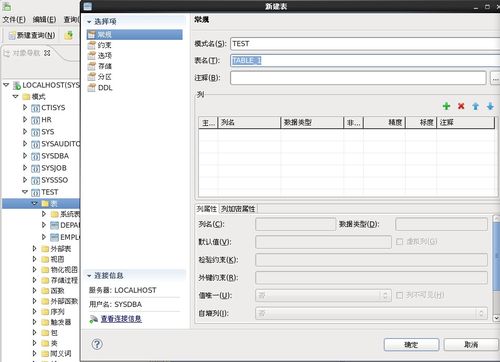Collapse the TEST schema node
The height and width of the screenshot is (362, 500).
[x=25, y=192]
